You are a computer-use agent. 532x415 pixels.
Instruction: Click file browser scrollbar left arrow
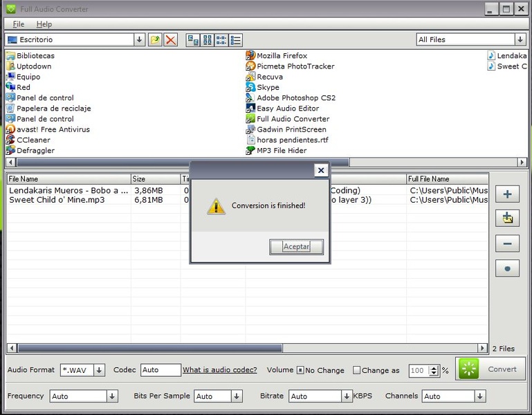[10, 163]
